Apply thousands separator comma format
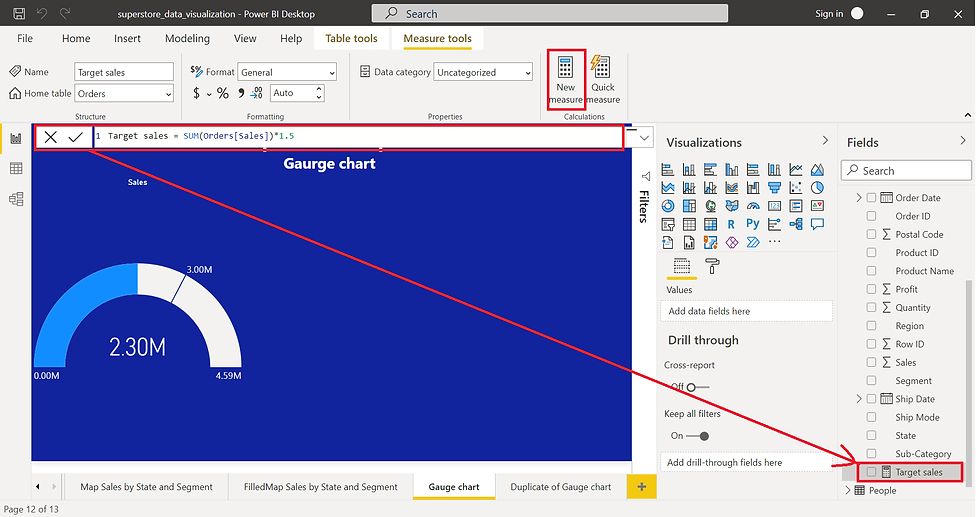 (x=241, y=94)
